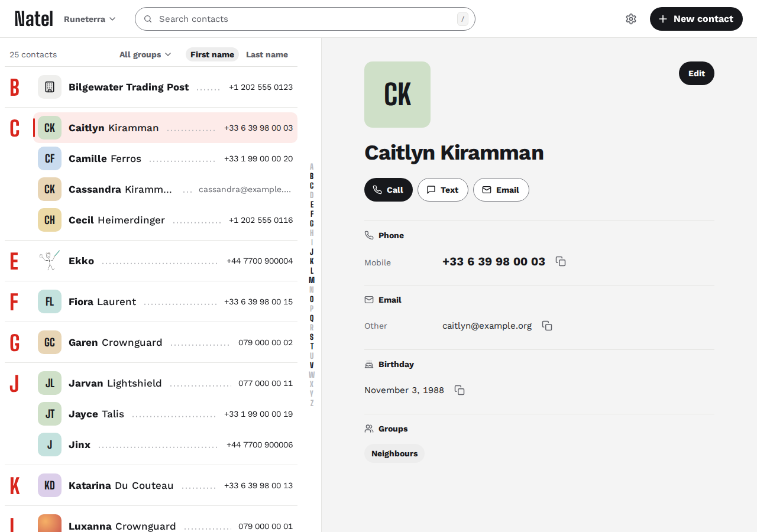
Task: Jump to letter L in alphabet index
Action: point(312,271)
